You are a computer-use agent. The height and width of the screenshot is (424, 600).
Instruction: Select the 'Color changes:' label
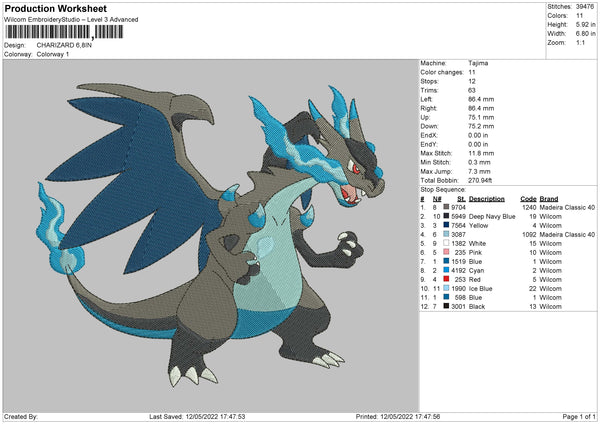coord(442,72)
